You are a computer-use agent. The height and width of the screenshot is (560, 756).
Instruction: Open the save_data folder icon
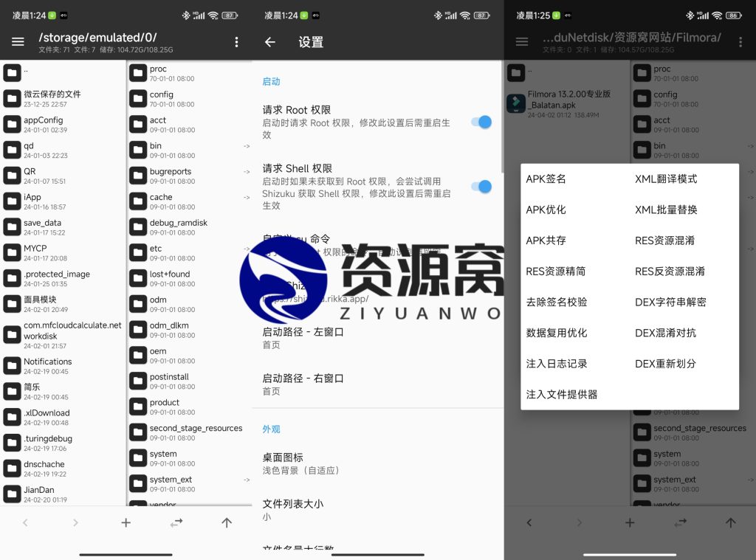click(x=12, y=227)
